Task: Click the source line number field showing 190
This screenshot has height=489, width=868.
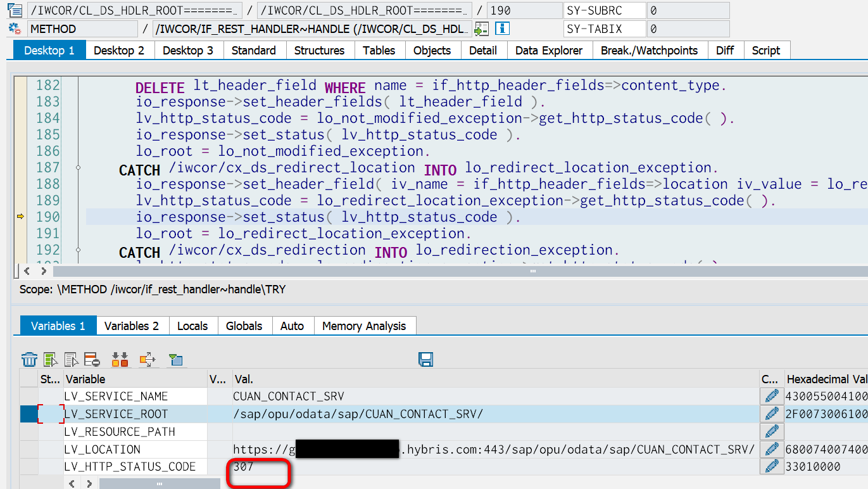Action: [525, 11]
